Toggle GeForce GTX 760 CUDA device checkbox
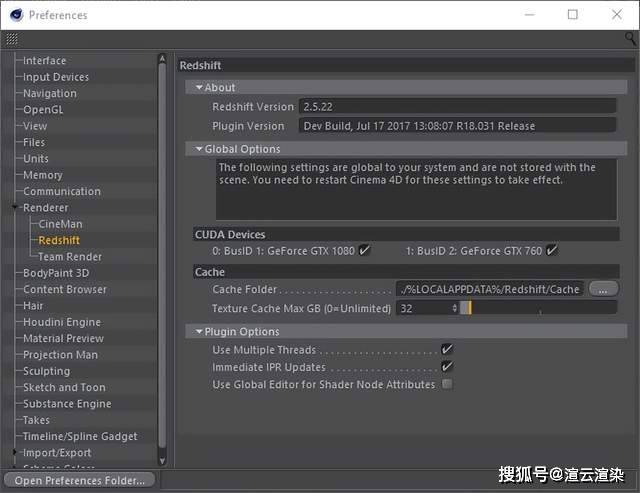 [551, 250]
